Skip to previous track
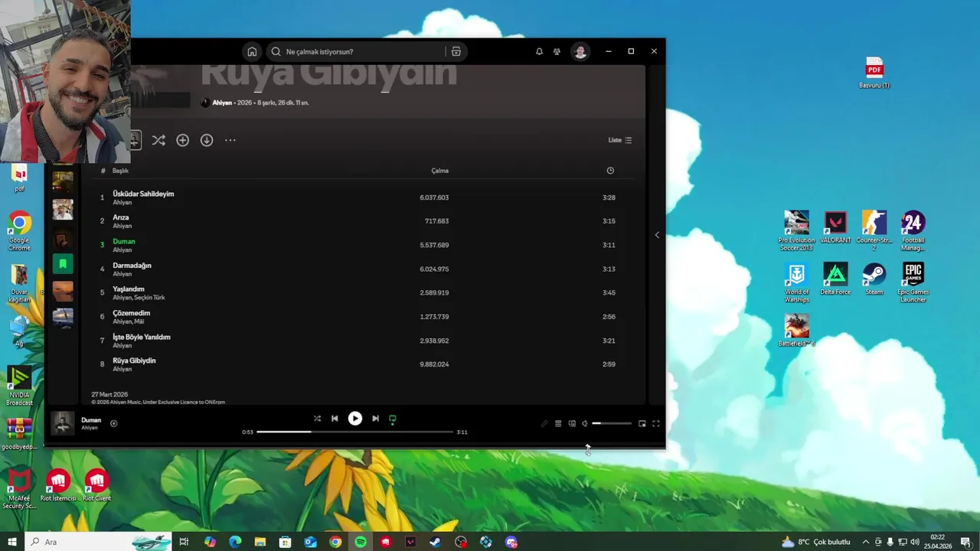The image size is (980, 551). tap(335, 419)
